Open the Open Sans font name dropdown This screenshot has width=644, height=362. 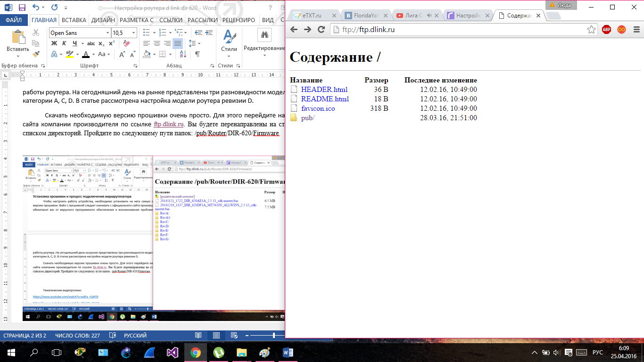tap(107, 33)
